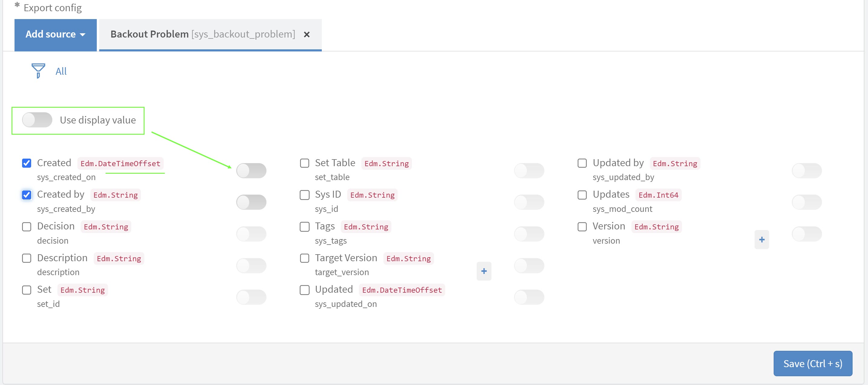Click the All filter link

pos(61,71)
